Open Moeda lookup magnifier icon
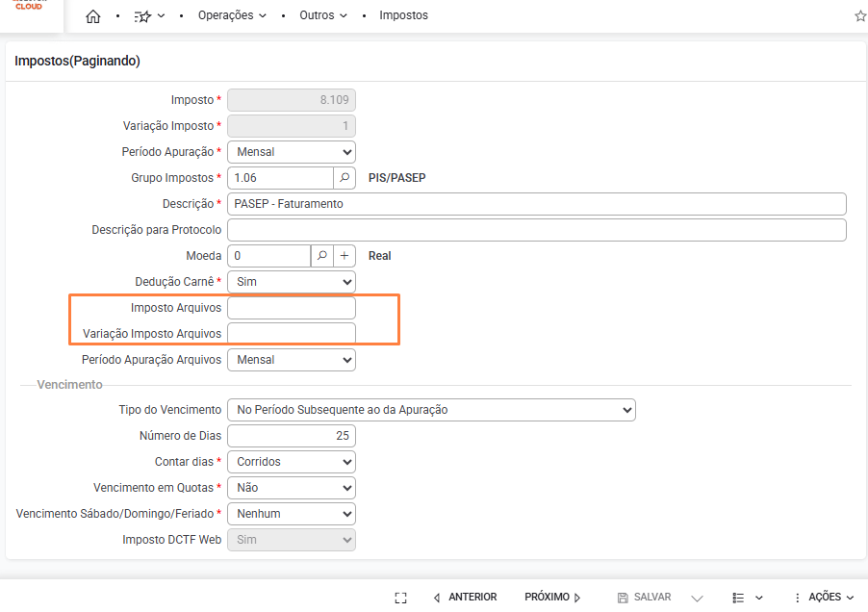 (x=322, y=256)
